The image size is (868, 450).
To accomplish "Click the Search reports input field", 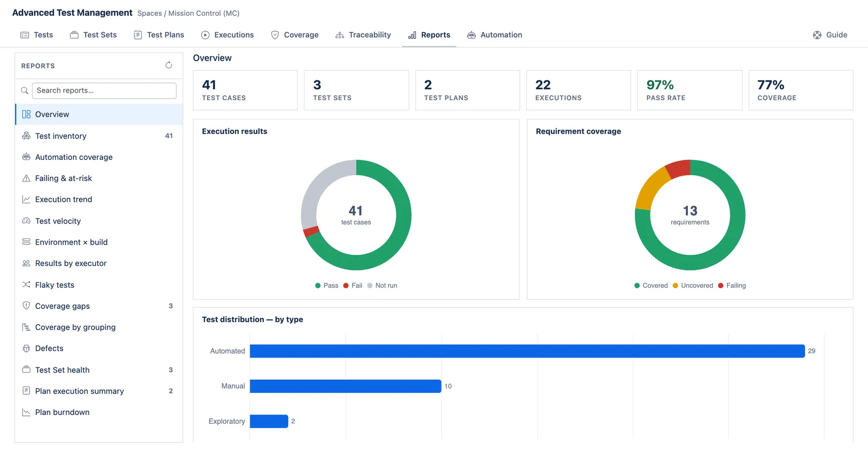I will pos(104,91).
